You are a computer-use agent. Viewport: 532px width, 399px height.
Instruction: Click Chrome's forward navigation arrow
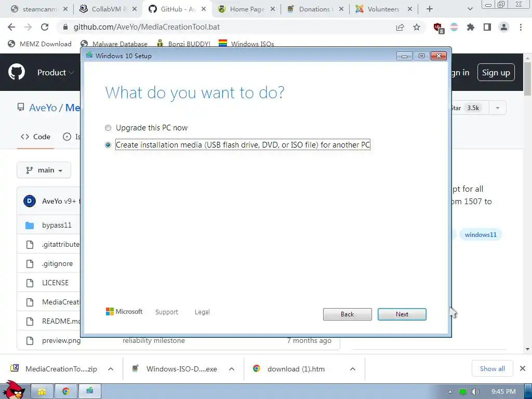pyautogui.click(x=28, y=27)
